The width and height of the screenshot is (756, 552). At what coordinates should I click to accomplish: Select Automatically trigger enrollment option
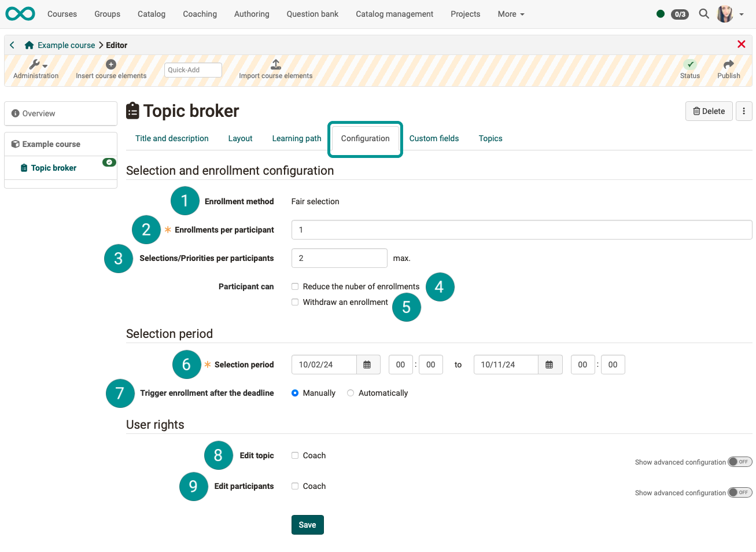(351, 393)
